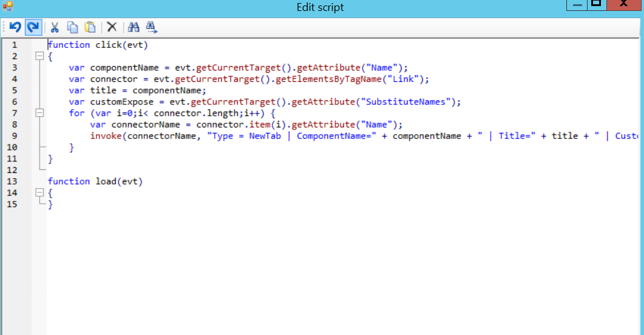
Task: Open the window system menu icon
Action: (7, 7)
